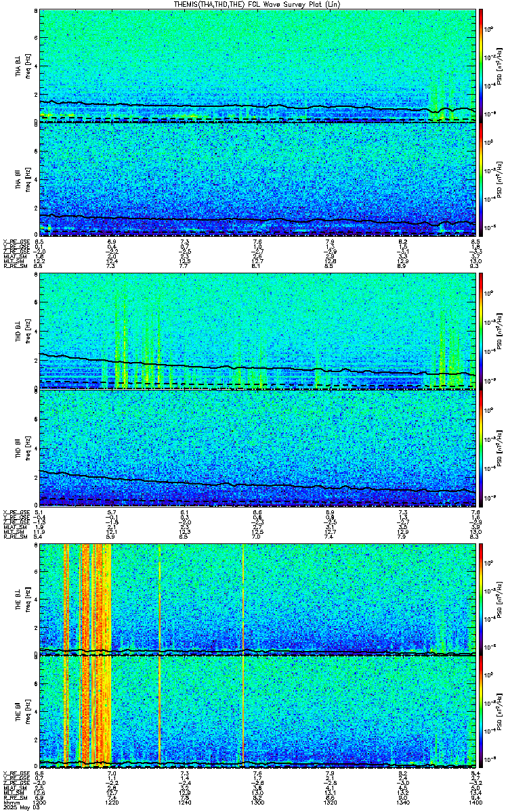The height and width of the screenshot is (812, 508).
Task: Click the '1200' time tick label
Action: [40, 801]
